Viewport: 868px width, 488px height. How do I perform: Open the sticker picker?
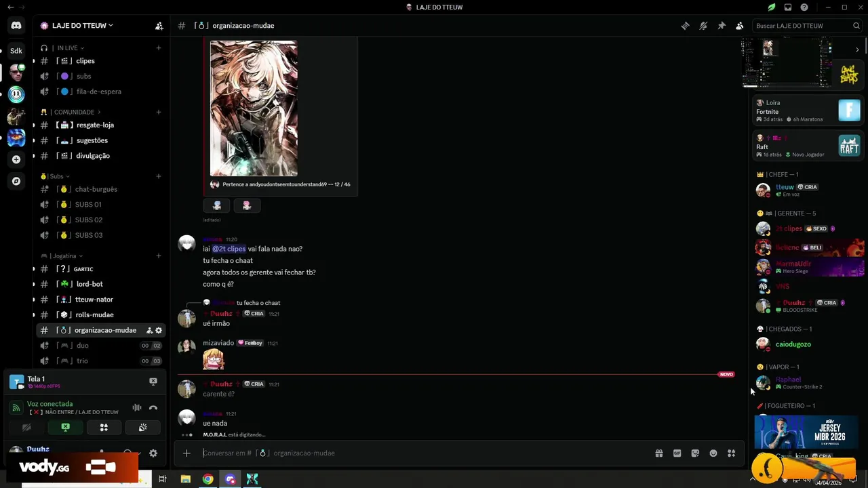[695, 453]
